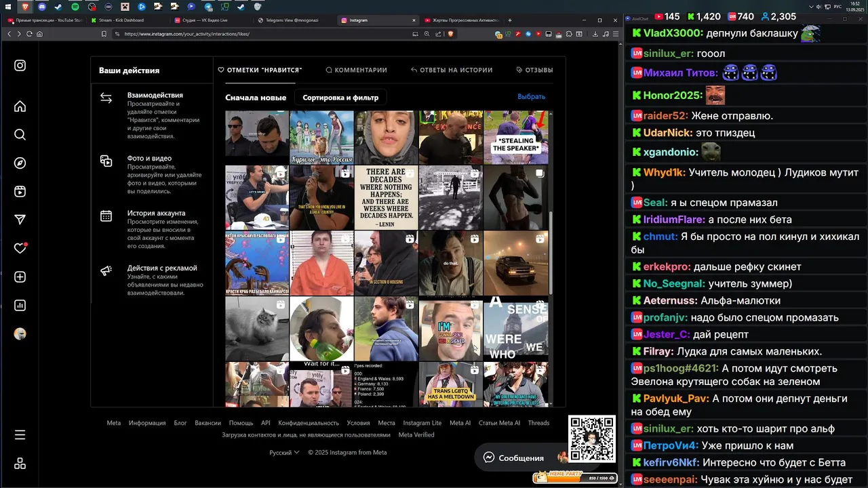Image resolution: width=868 pixels, height=488 pixels.
Task: Open the Threads footer link
Action: click(x=538, y=423)
